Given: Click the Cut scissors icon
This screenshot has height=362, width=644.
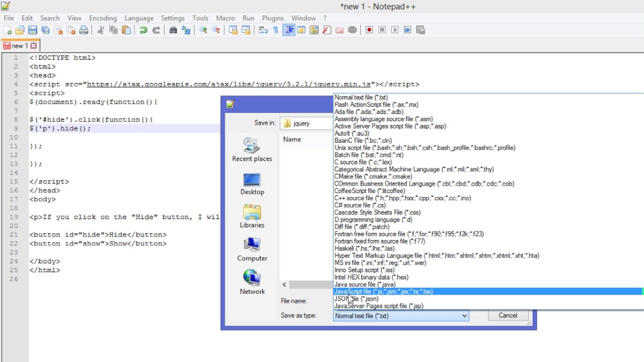Looking at the screenshot, I should pyautogui.click(x=101, y=30).
